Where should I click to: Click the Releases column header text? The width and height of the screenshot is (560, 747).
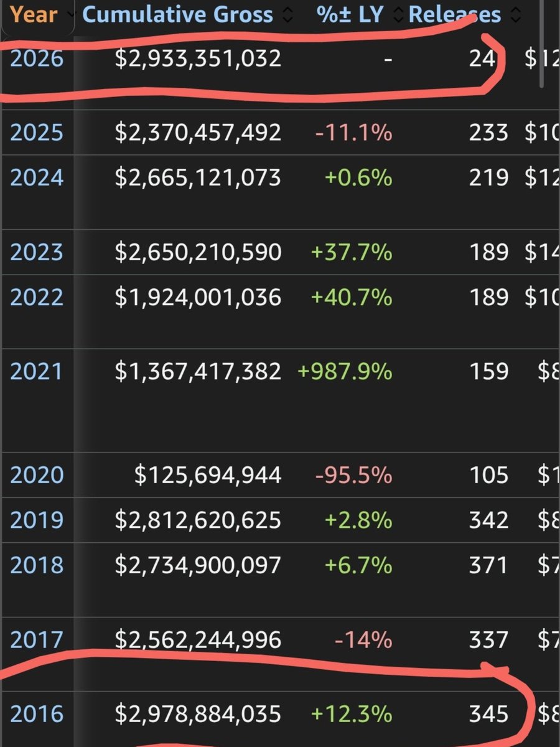point(455,14)
